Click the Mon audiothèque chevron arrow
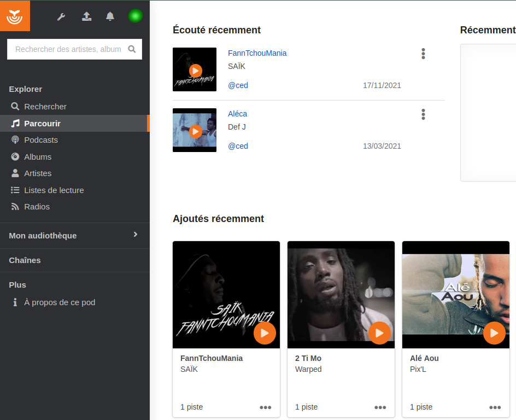516x420 pixels. point(135,235)
